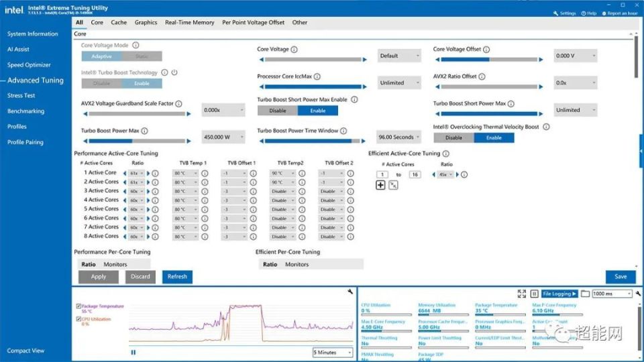Show info for Turbo Boost Short Power Max Enable
This screenshot has height=362, width=644.
click(354, 99)
